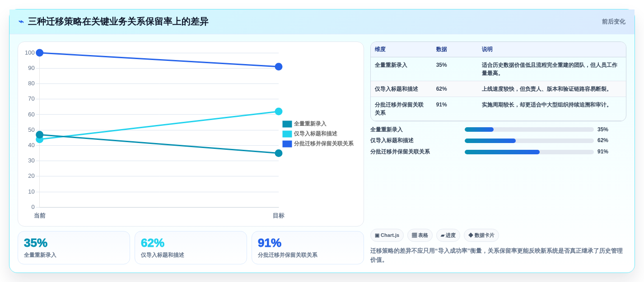
Task: Click the 仅导入标题和描述 legend label
Action: 315,134
